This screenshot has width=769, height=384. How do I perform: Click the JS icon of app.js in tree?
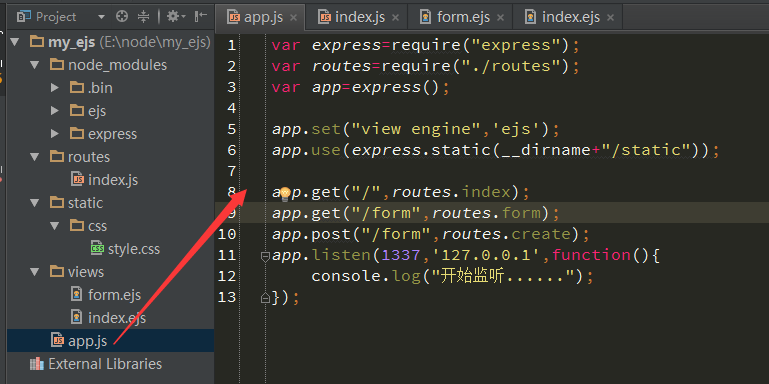point(58,340)
